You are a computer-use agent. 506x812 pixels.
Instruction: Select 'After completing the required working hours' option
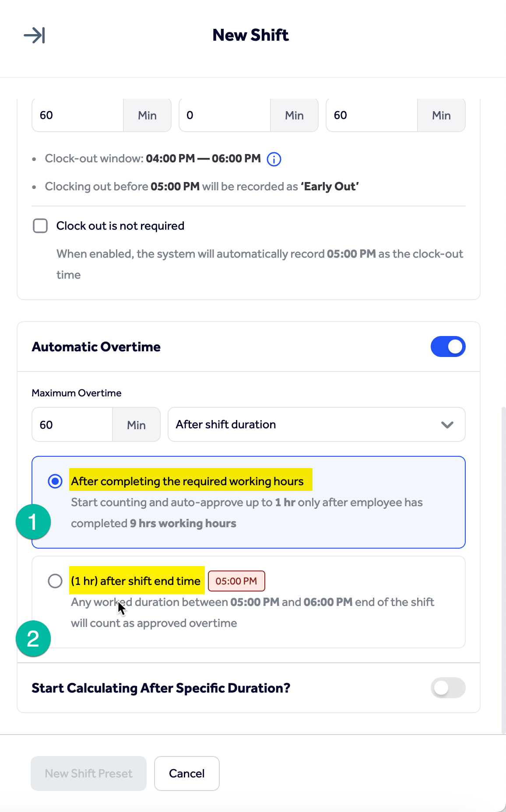point(55,481)
